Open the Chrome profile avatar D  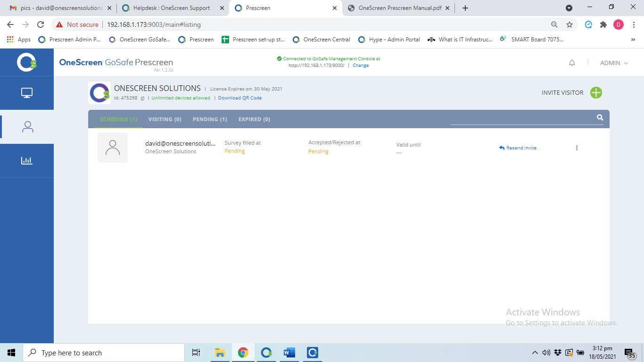point(619,25)
